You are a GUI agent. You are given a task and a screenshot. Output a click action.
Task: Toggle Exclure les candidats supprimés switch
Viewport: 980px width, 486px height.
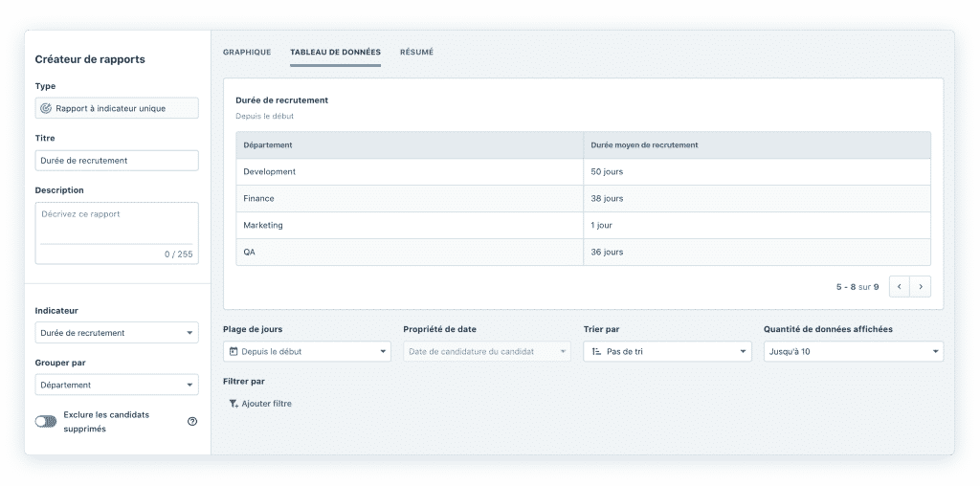coord(46,421)
